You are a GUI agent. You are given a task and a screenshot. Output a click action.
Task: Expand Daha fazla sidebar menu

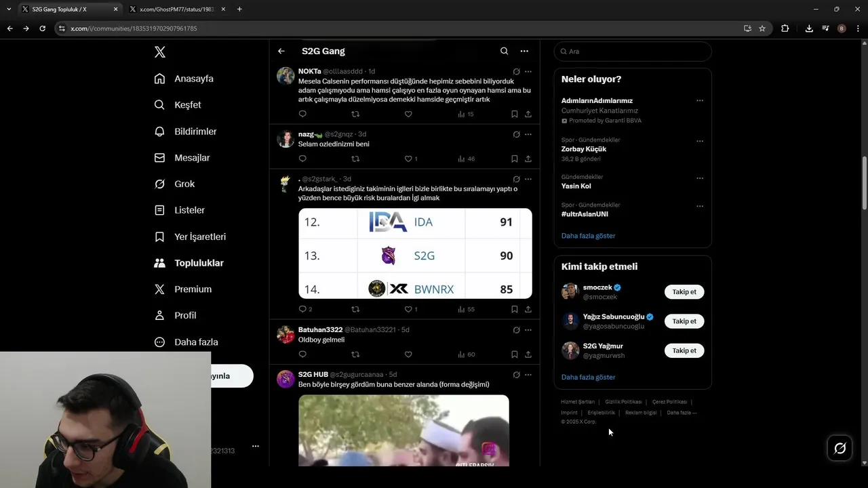pyautogui.click(x=186, y=342)
